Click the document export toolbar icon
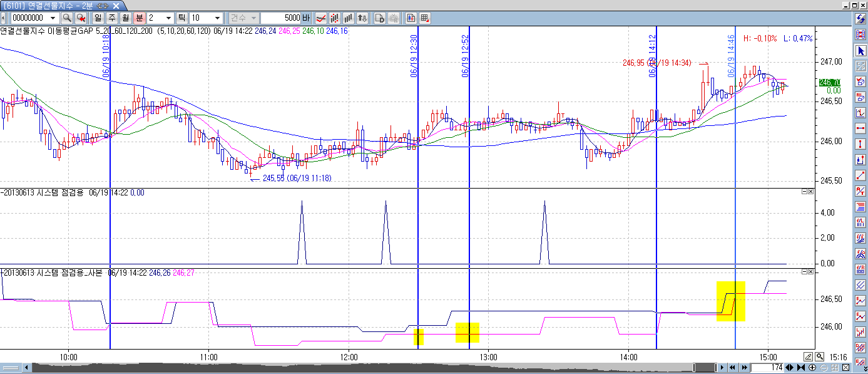This screenshot has width=868, height=374. pyautogui.click(x=380, y=18)
